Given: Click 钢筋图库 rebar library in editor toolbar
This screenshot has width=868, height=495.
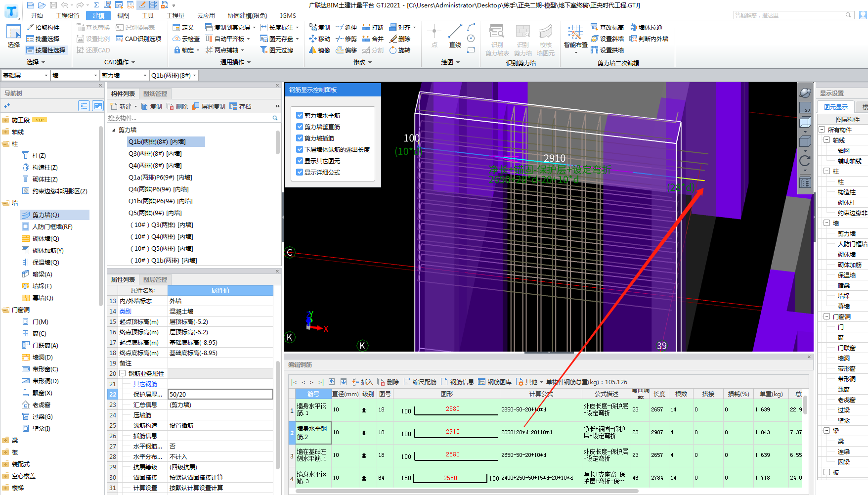Looking at the screenshot, I should coord(495,382).
